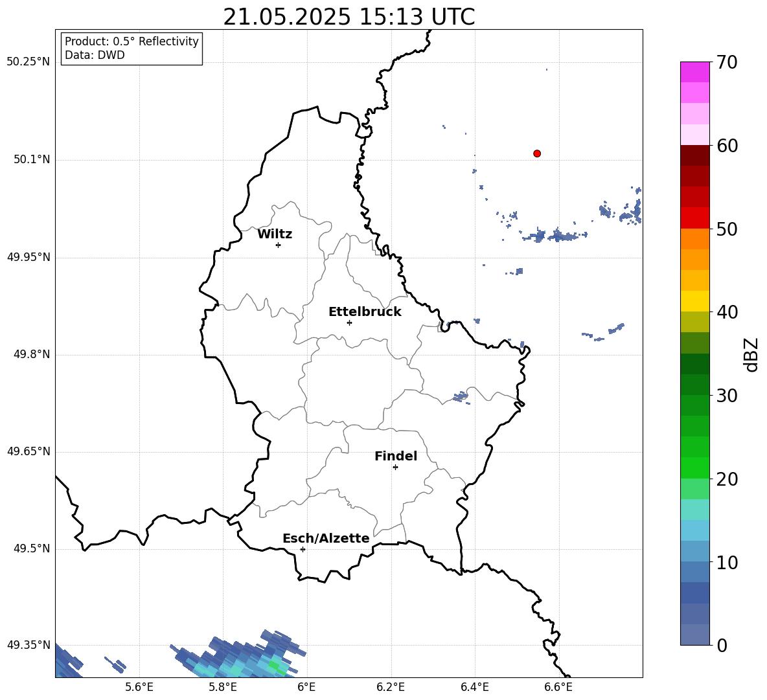
Task: Click the small radar echo inside eastern Luxembourg
Action: click(x=461, y=397)
